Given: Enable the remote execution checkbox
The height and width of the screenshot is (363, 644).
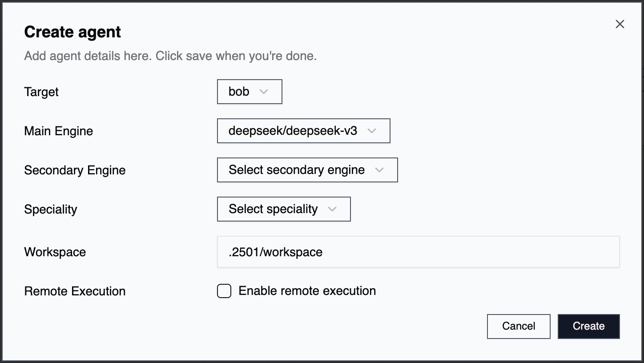Looking at the screenshot, I should [224, 291].
